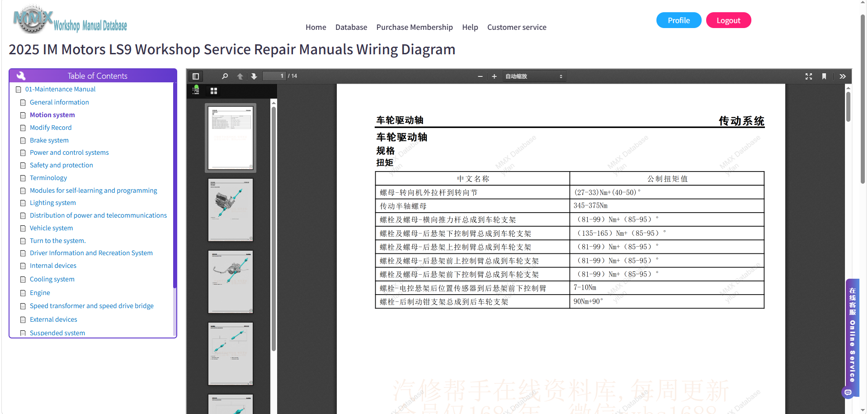This screenshot has height=414, width=868.
Task: Open the Modify Record entry
Action: click(51, 128)
